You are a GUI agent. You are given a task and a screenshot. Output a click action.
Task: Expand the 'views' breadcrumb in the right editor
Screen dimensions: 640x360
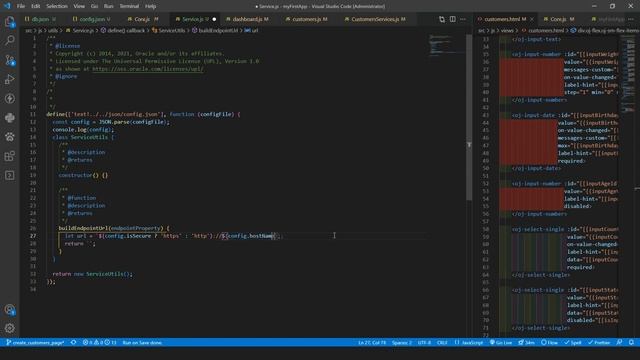click(x=507, y=30)
